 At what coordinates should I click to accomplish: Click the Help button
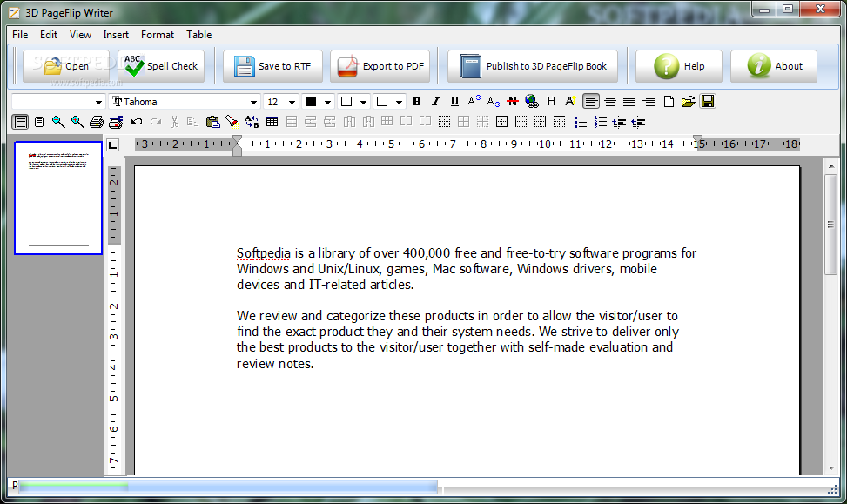[x=679, y=66]
